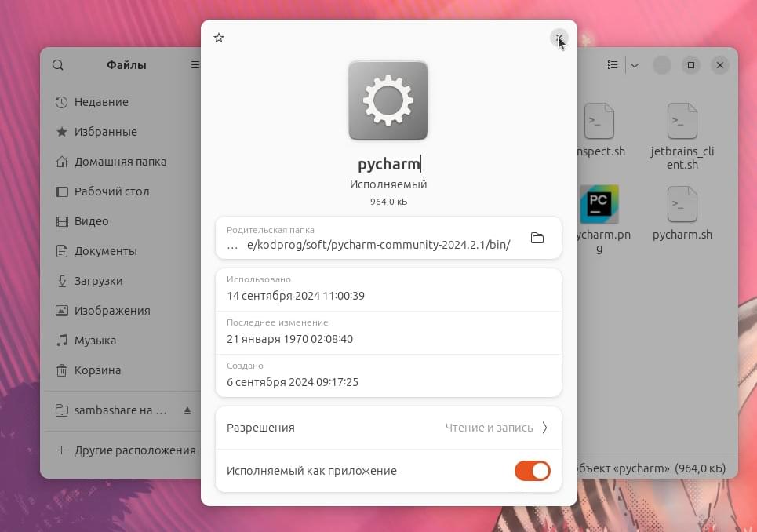The image size is (757, 532).
Task: Open the Документы folder
Action: click(x=105, y=251)
